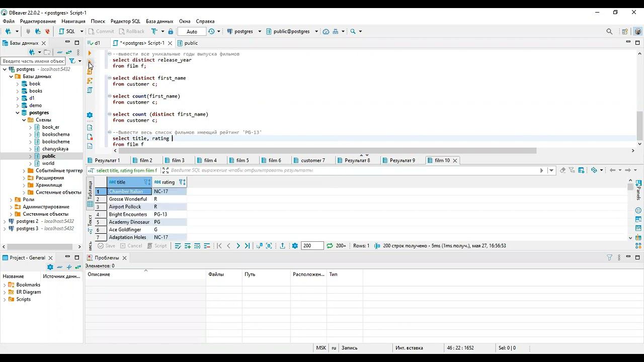The height and width of the screenshot is (362, 644).
Task: Switch to the customer 7 result tab
Action: (x=309, y=160)
